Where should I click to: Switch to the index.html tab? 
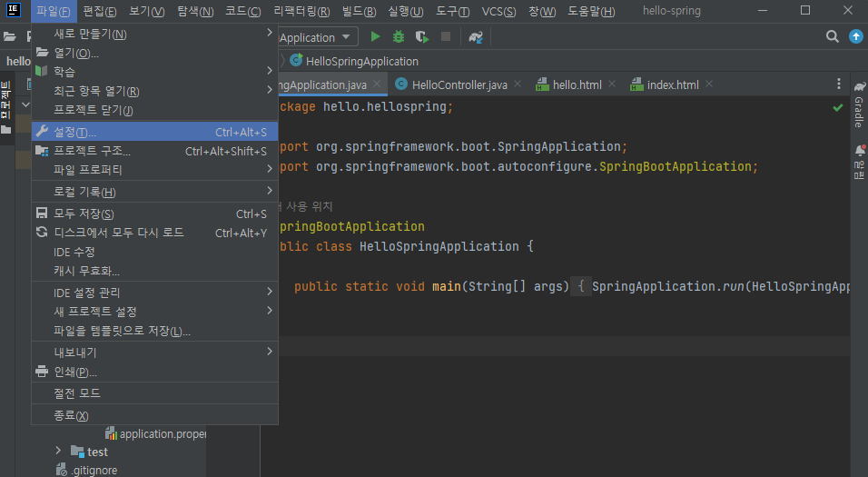point(672,84)
